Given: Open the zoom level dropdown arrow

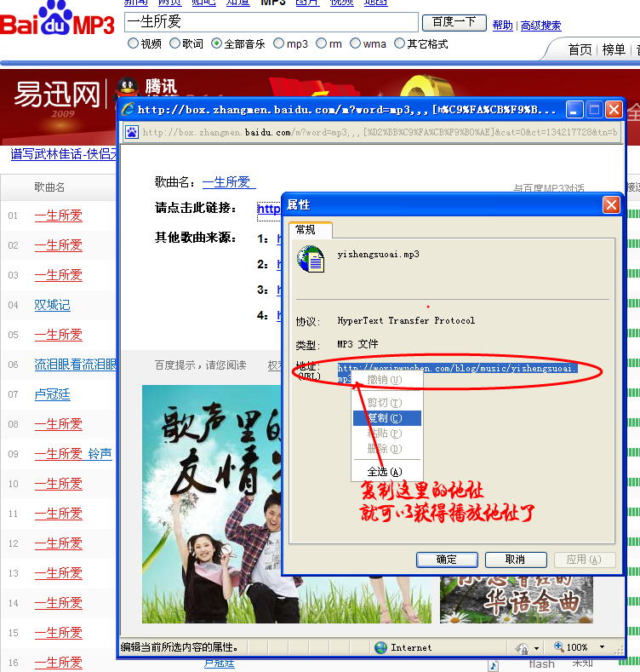Looking at the screenshot, I should point(602,647).
